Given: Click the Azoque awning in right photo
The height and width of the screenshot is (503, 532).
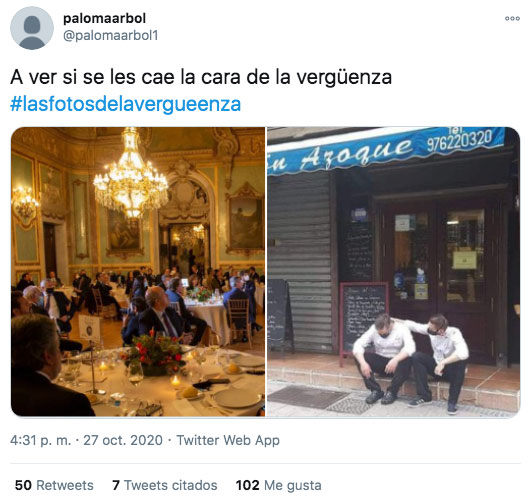Looking at the screenshot, I should pos(385,149).
